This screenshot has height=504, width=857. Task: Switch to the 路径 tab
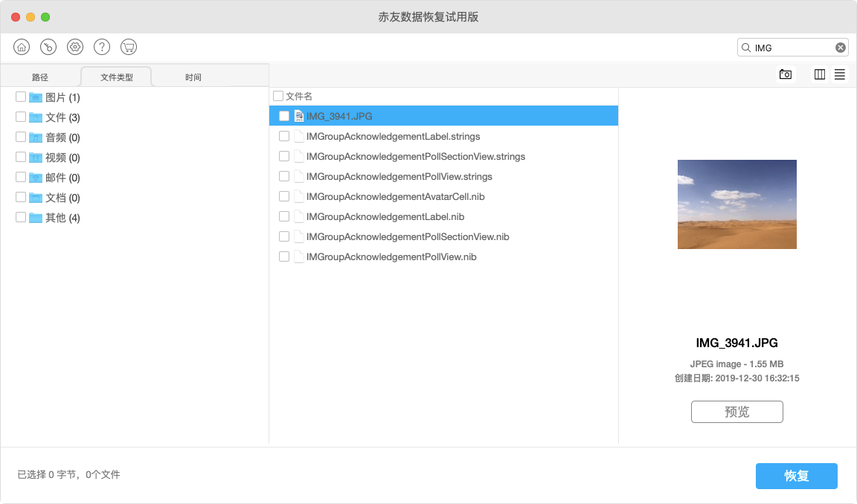[x=40, y=77]
